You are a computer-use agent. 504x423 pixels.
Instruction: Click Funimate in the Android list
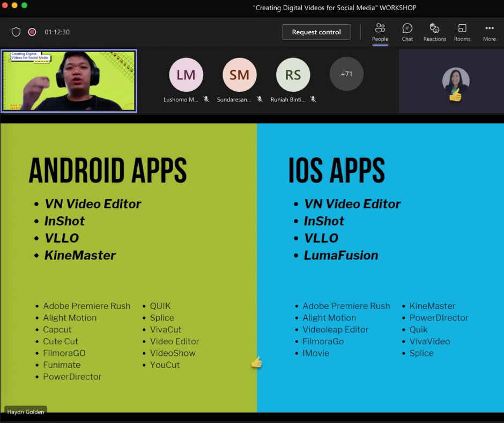click(62, 364)
